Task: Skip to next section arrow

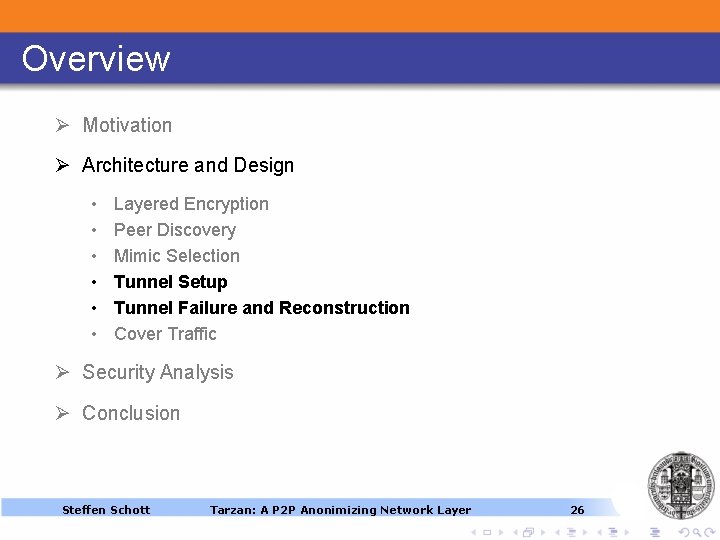Action: click(627, 532)
